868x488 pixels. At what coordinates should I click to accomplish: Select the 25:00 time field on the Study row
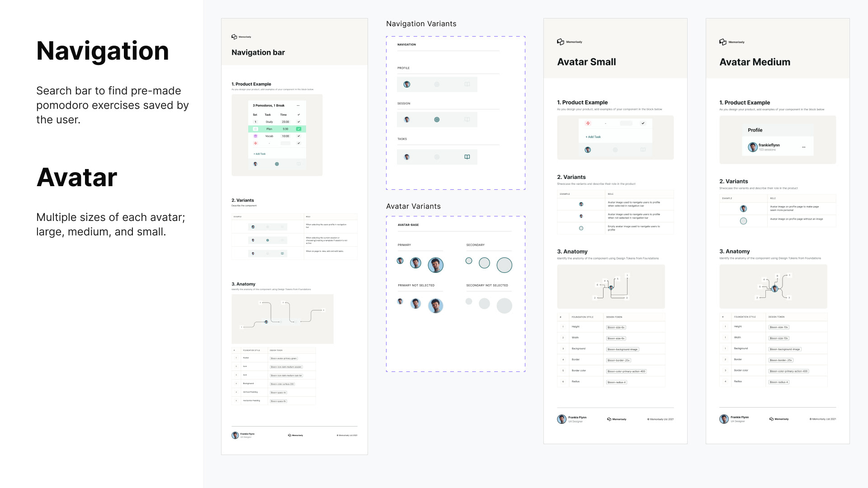(x=285, y=122)
